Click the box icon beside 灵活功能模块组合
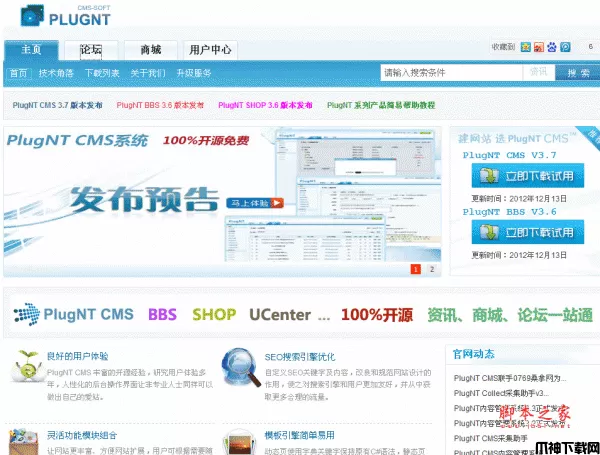 pyautogui.click(x=24, y=442)
